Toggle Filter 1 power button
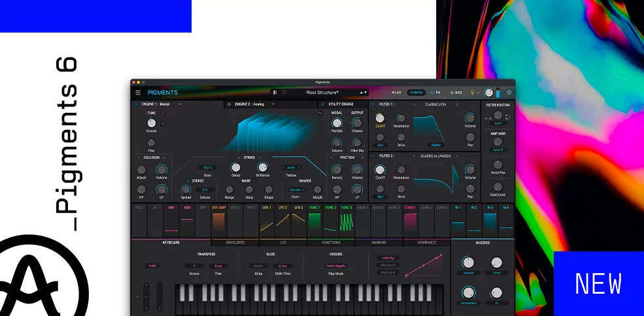This screenshot has height=316, width=644. point(373,104)
